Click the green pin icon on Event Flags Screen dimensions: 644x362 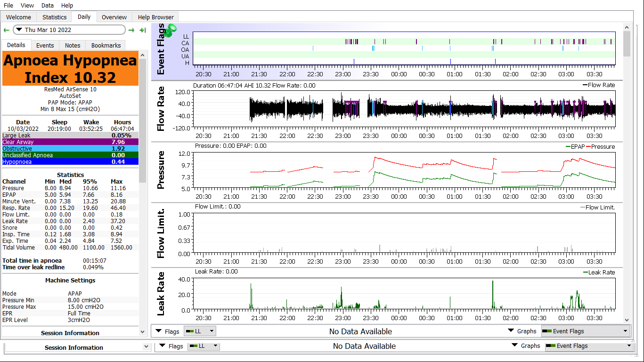click(x=171, y=30)
